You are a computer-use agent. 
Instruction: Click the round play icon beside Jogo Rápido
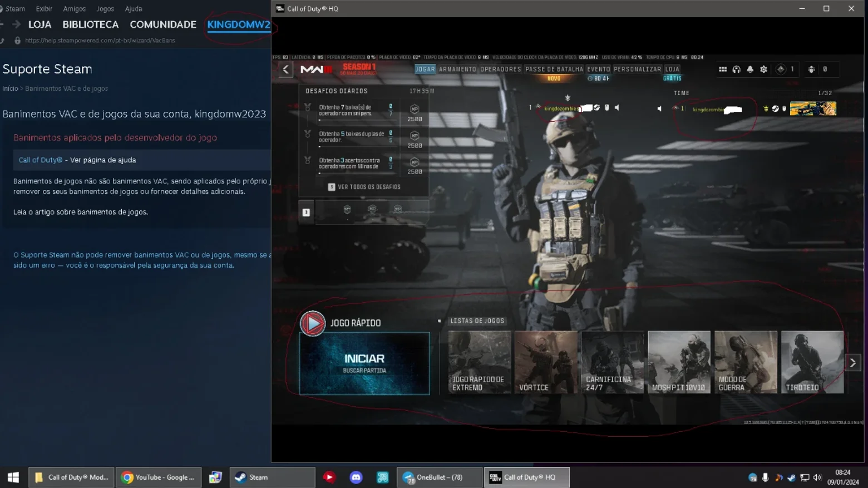pos(313,323)
